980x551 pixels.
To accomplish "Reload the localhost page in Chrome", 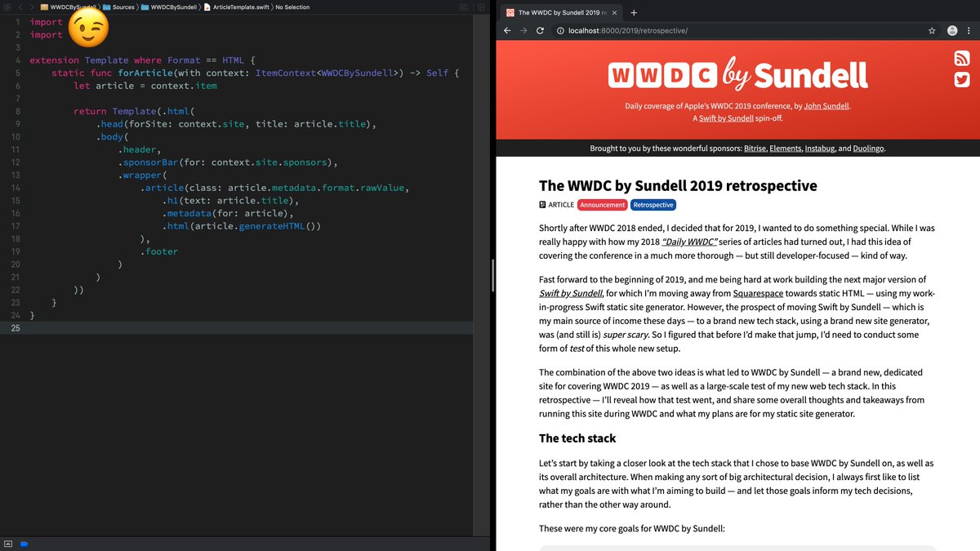I will (540, 31).
